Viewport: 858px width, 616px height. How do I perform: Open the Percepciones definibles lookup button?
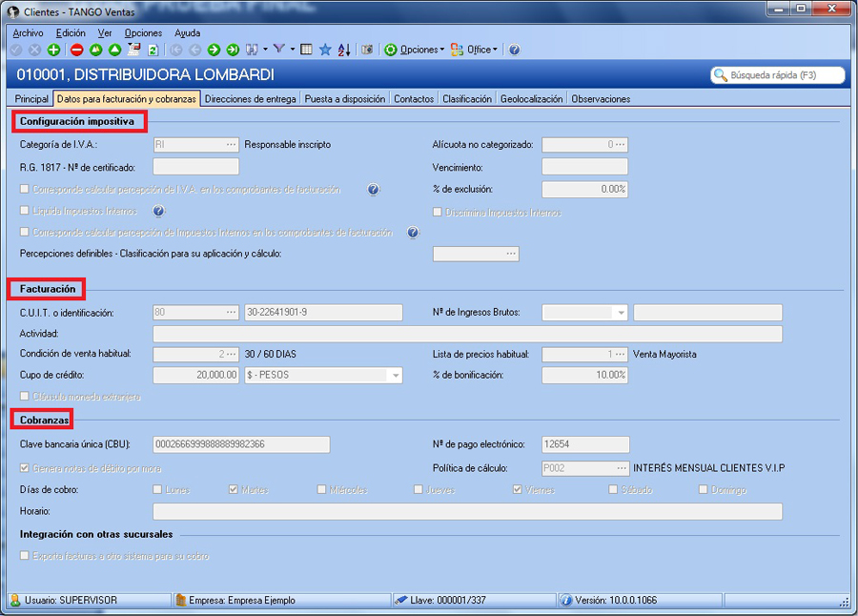point(511,254)
